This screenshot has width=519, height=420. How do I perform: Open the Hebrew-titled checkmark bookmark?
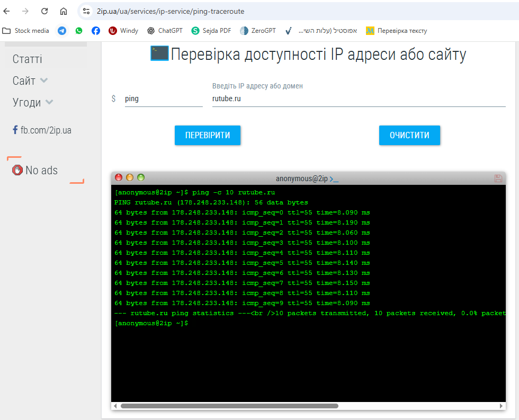click(x=321, y=31)
